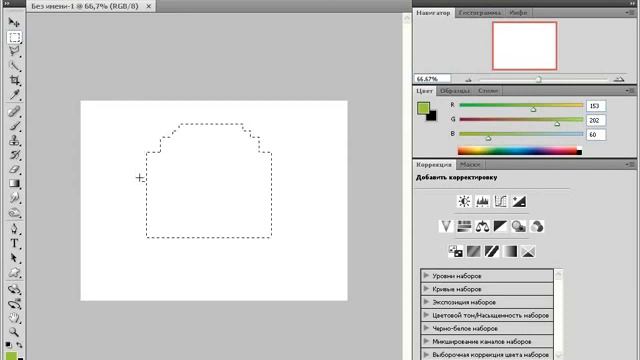
Task: Select the Brush tool
Action: click(14, 126)
